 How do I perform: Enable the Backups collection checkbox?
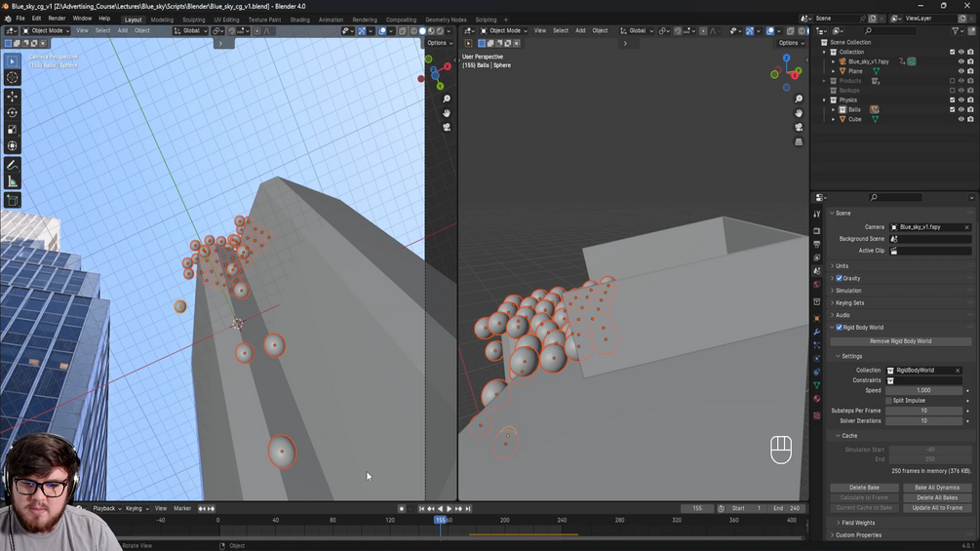coord(952,91)
